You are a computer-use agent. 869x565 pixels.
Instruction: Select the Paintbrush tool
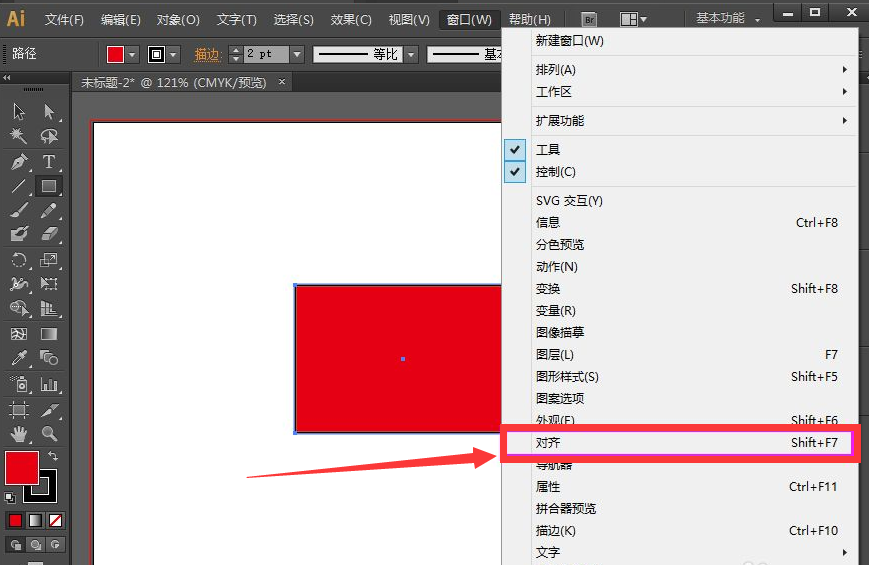point(19,211)
